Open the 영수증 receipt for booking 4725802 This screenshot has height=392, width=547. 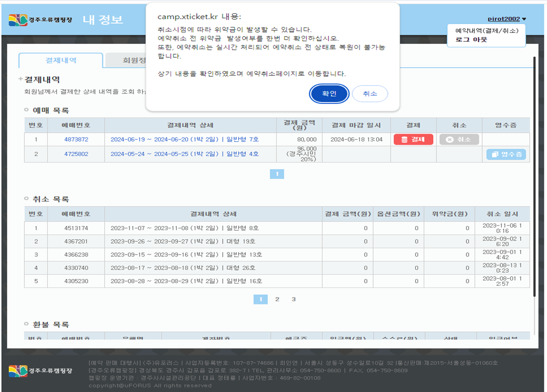click(x=506, y=154)
